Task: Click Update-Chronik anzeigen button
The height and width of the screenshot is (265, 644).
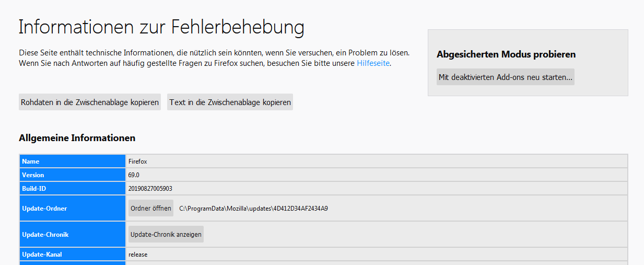Action: point(166,234)
